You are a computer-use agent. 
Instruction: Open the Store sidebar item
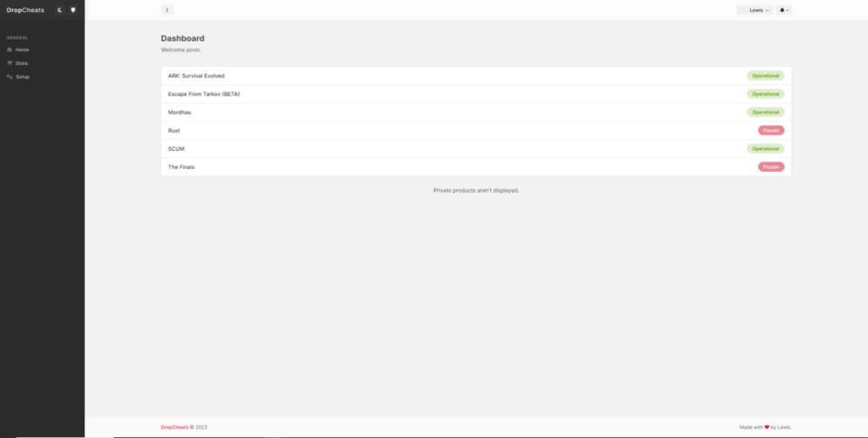(x=22, y=63)
